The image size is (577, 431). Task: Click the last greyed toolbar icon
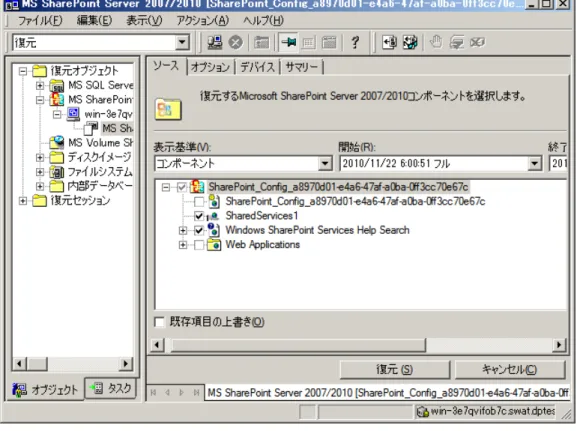tap(477, 43)
